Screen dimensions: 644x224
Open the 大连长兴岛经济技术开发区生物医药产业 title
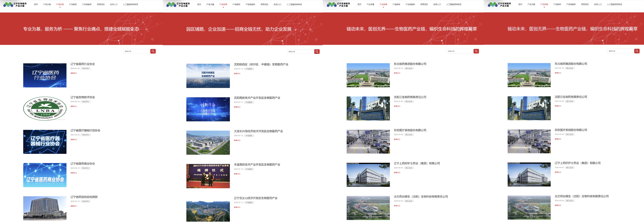tap(258, 131)
